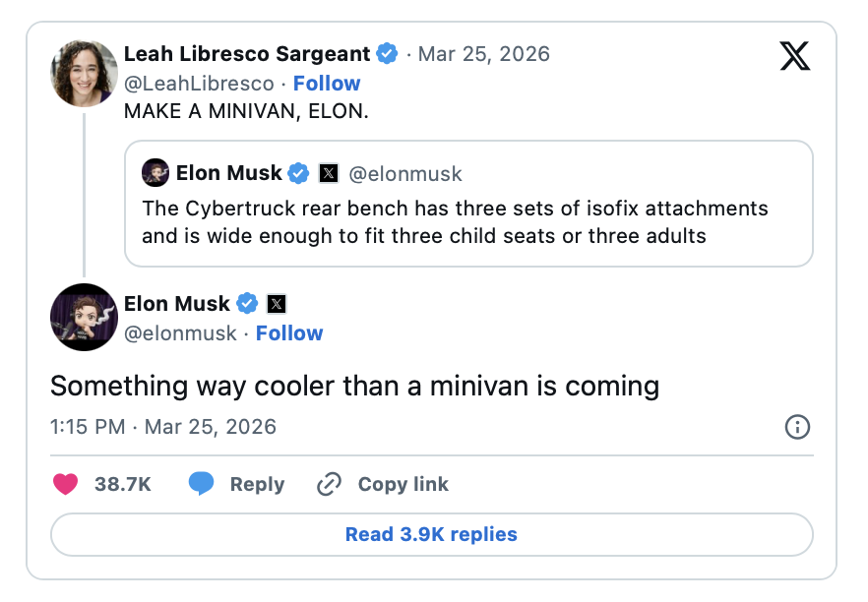
Task: Click the blue Reply speech bubble icon
Action: [x=202, y=484]
